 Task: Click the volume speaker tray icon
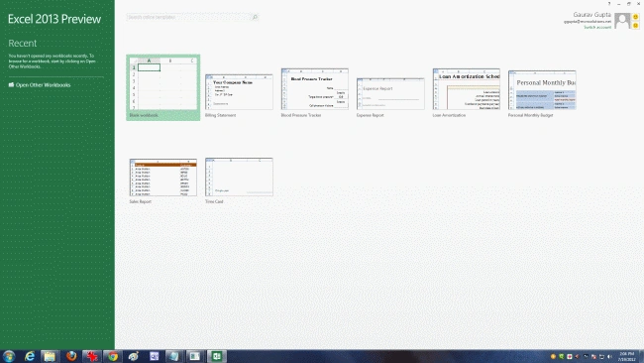coord(609,356)
